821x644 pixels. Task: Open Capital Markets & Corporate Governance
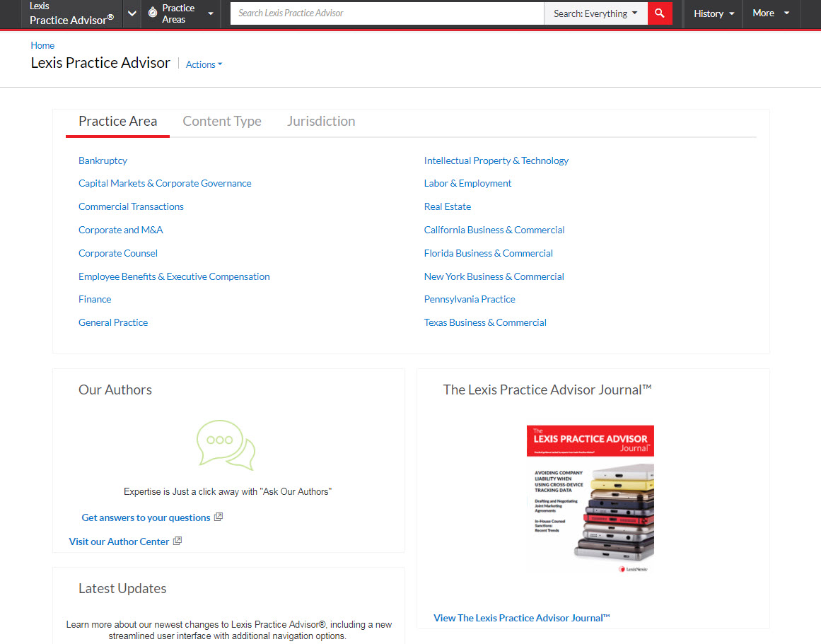[165, 183]
